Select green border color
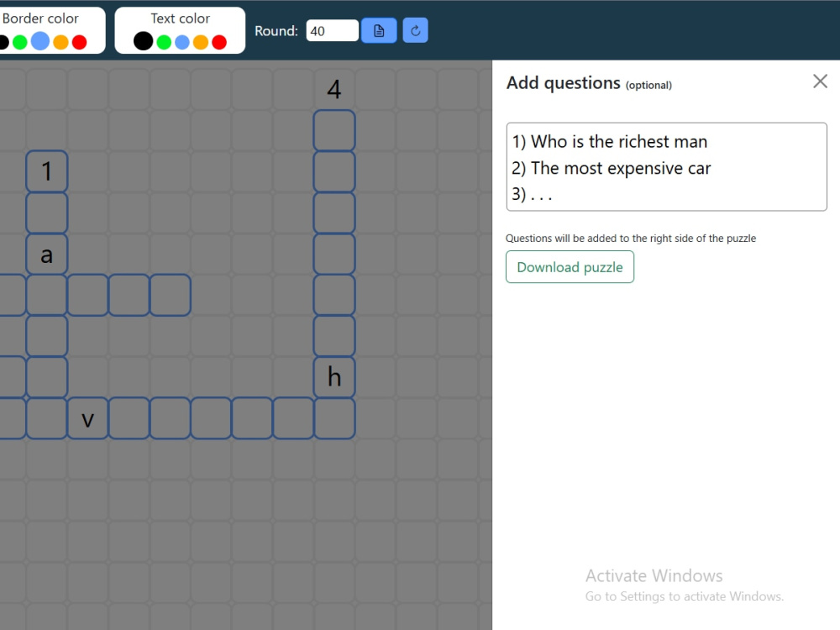The width and height of the screenshot is (840, 630). (x=20, y=42)
